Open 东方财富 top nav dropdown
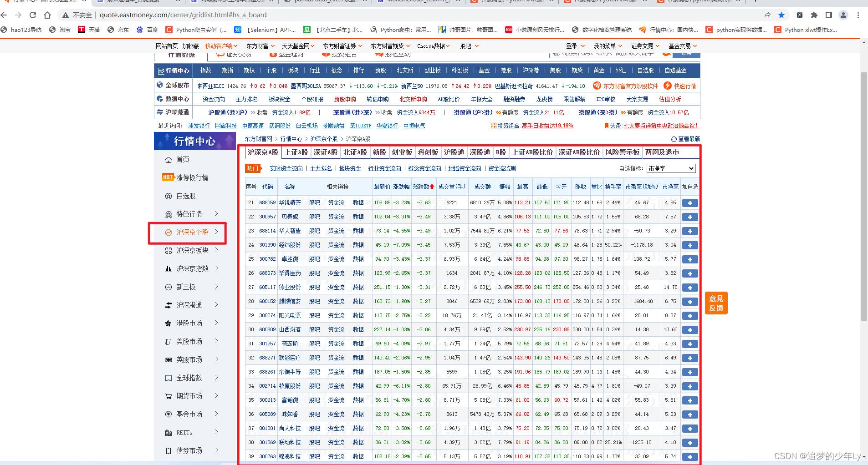The width and height of the screenshot is (868, 465). pyautogui.click(x=260, y=46)
